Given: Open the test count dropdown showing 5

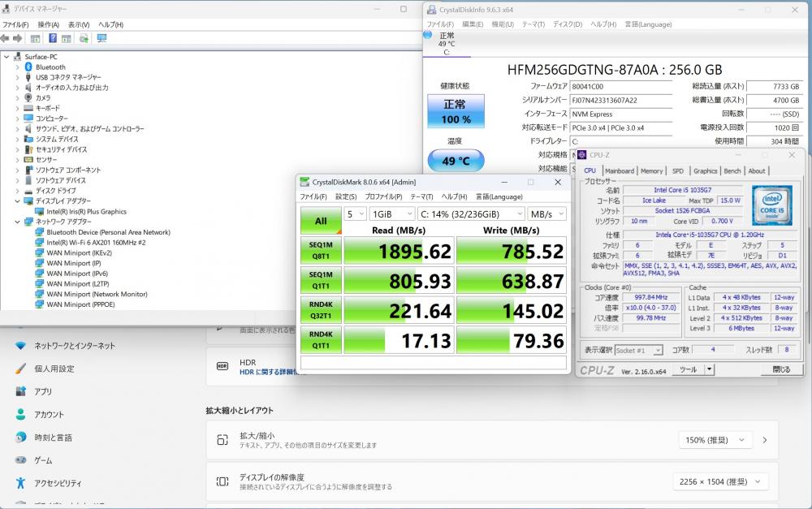Looking at the screenshot, I should point(356,214).
